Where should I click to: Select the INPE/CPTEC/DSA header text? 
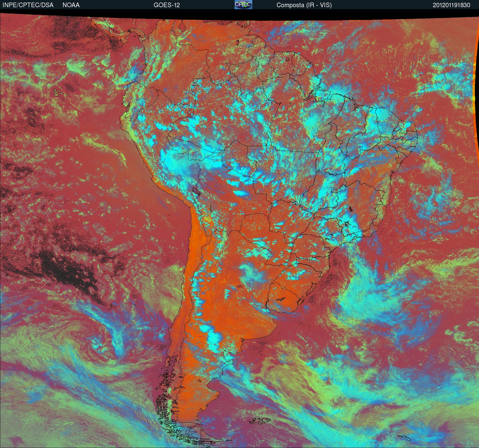[x=28, y=5]
